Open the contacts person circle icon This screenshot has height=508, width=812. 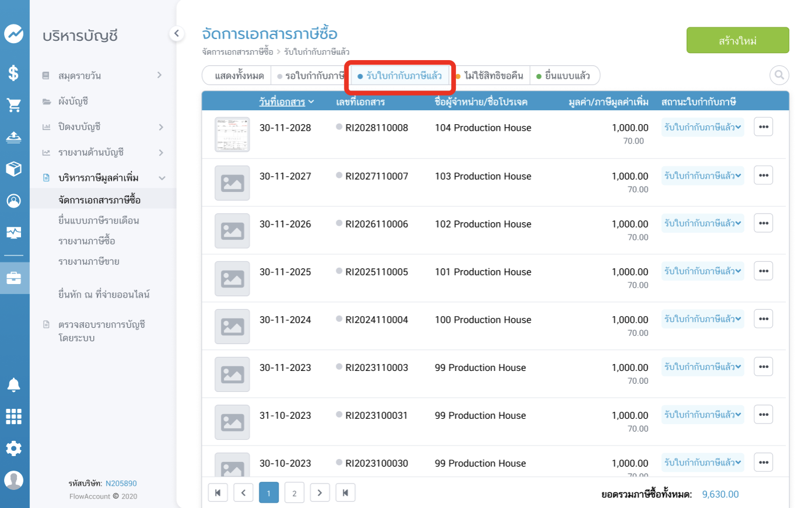point(14,201)
